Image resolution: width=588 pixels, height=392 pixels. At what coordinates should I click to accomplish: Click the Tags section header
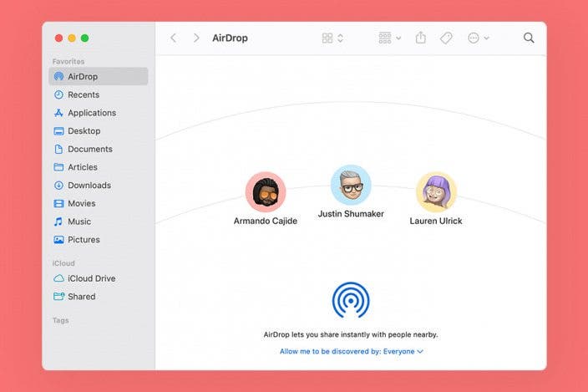[60, 320]
